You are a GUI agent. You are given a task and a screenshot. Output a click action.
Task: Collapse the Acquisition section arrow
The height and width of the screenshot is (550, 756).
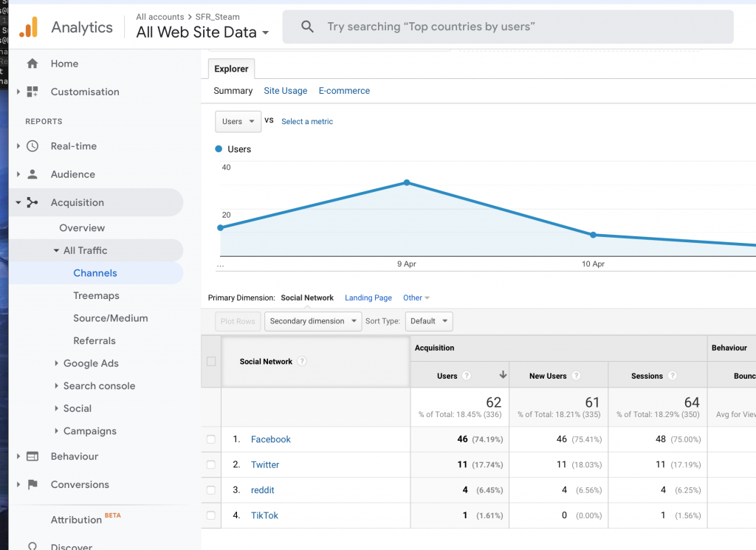coord(18,202)
